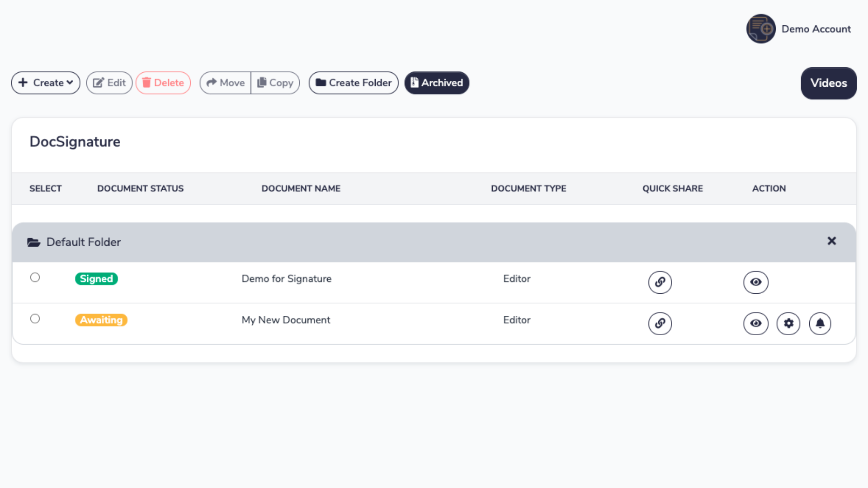The height and width of the screenshot is (488, 868).
Task: Click the Edit button
Action: 109,83
